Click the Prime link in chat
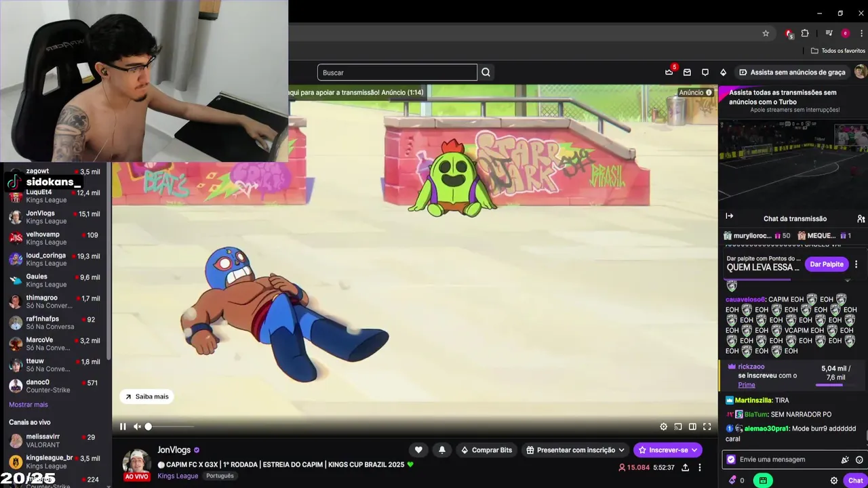This screenshot has width=868, height=488. (747, 385)
